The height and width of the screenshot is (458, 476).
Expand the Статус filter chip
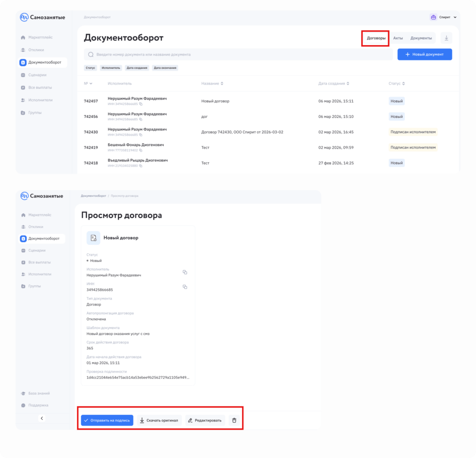pos(90,68)
